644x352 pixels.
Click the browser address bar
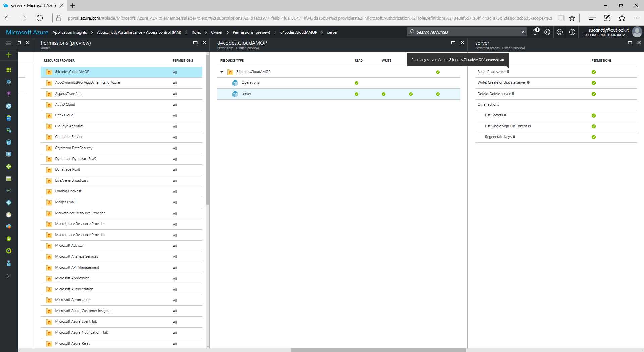click(x=309, y=18)
